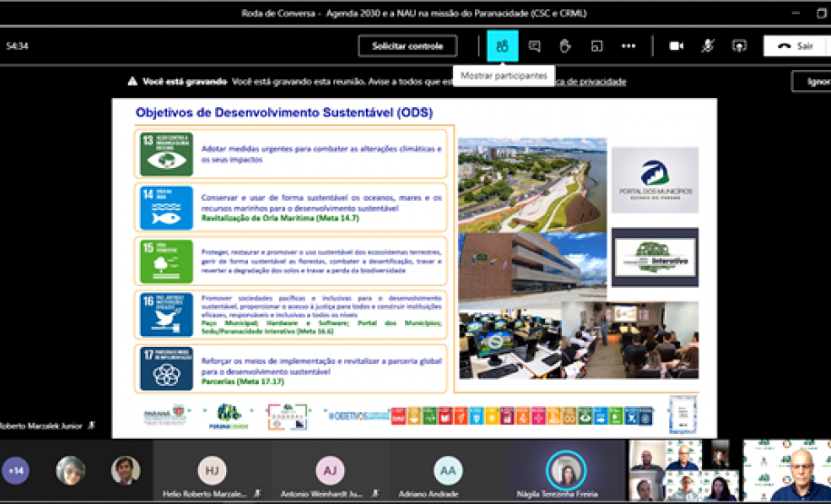Click the participant photo avatar of man in suit

125,470
